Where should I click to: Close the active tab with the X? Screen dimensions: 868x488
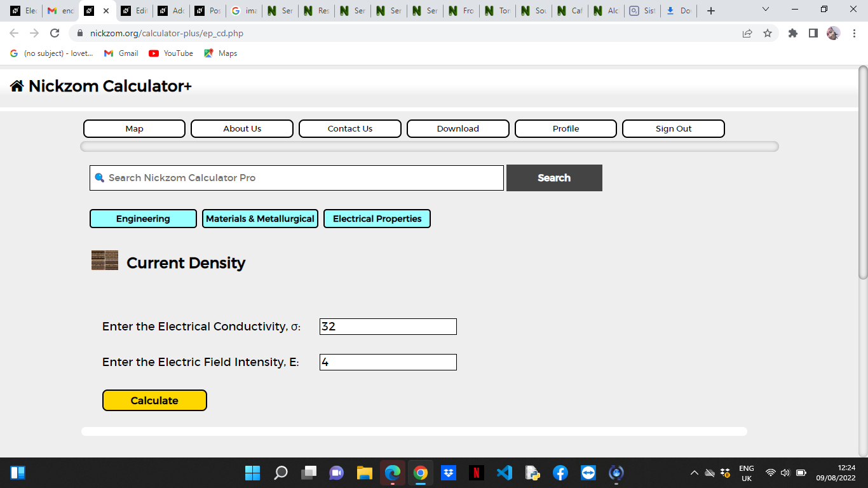tap(105, 11)
